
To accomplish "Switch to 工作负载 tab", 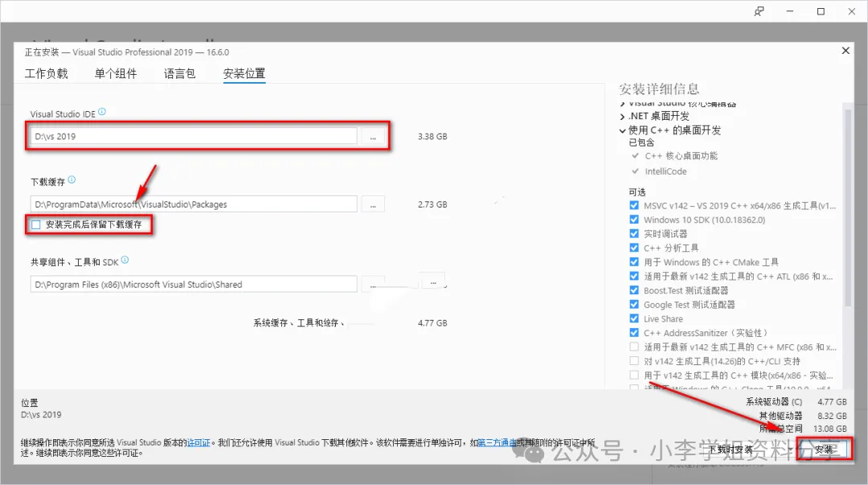I will [47, 74].
